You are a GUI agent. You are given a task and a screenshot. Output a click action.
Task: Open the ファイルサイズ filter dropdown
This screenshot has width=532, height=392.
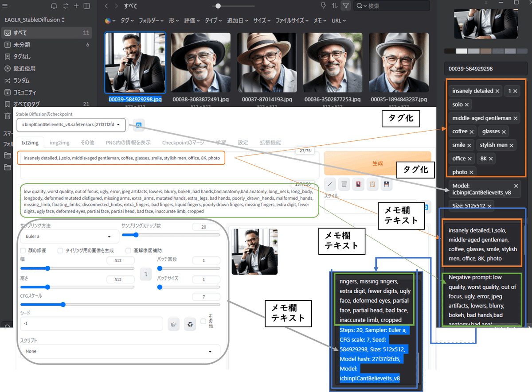point(292,20)
